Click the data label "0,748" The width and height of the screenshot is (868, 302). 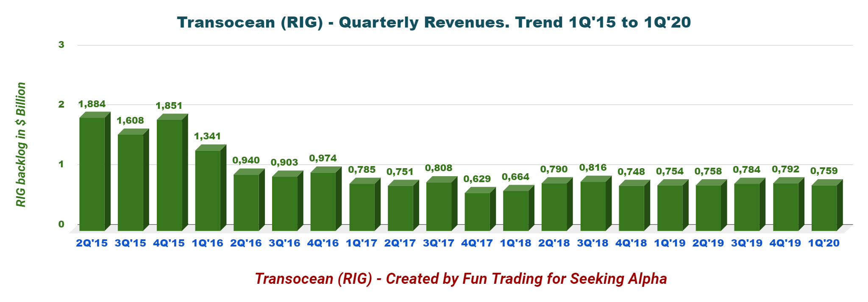632,172
